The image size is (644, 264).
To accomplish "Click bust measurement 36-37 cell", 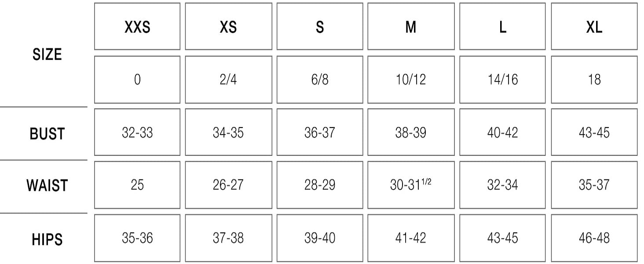I will (x=320, y=132).
